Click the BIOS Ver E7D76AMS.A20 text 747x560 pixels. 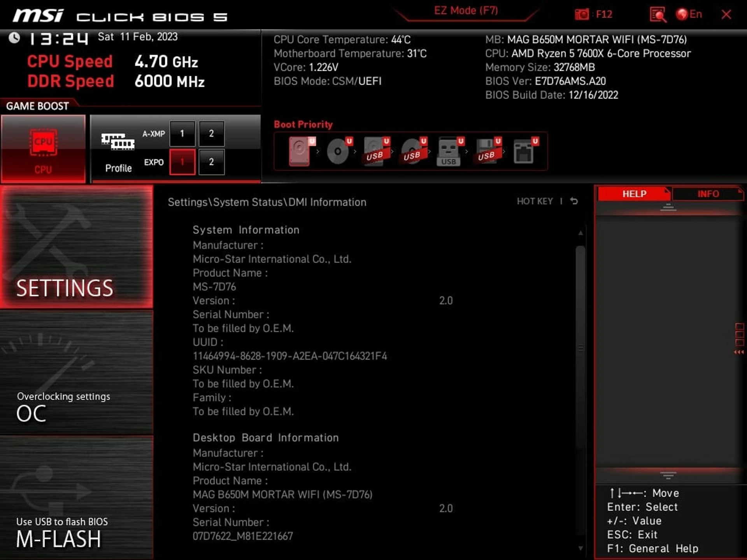point(545,81)
